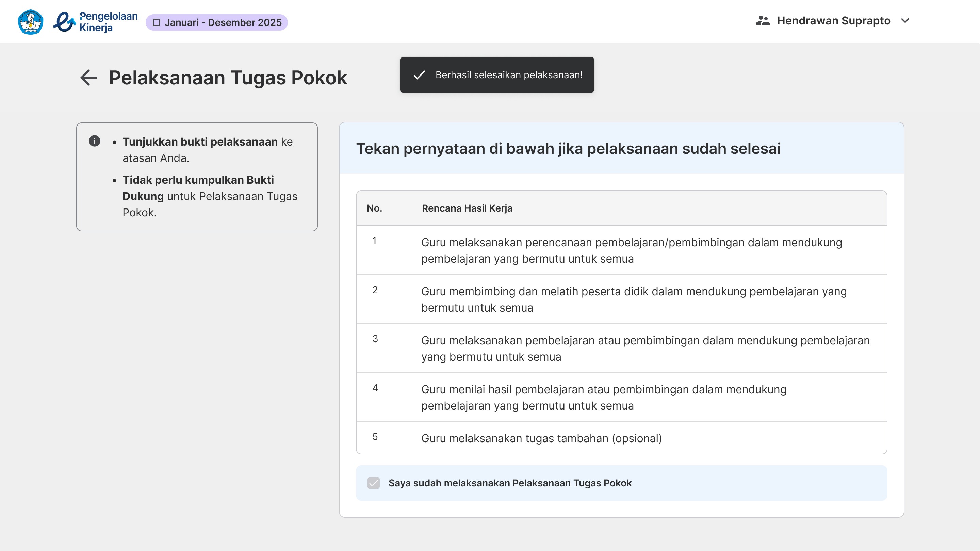Click the calendar icon in period badge
This screenshot has height=551, width=980.
[157, 22]
